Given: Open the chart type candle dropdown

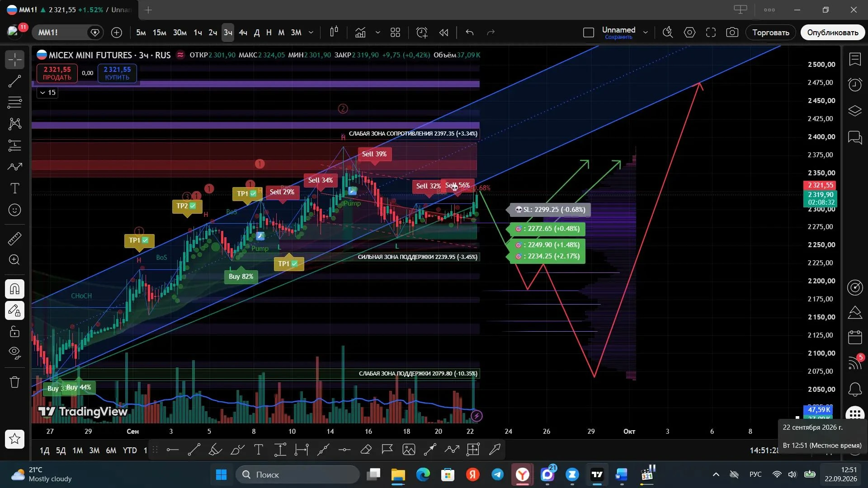Looking at the screenshot, I should coord(334,33).
